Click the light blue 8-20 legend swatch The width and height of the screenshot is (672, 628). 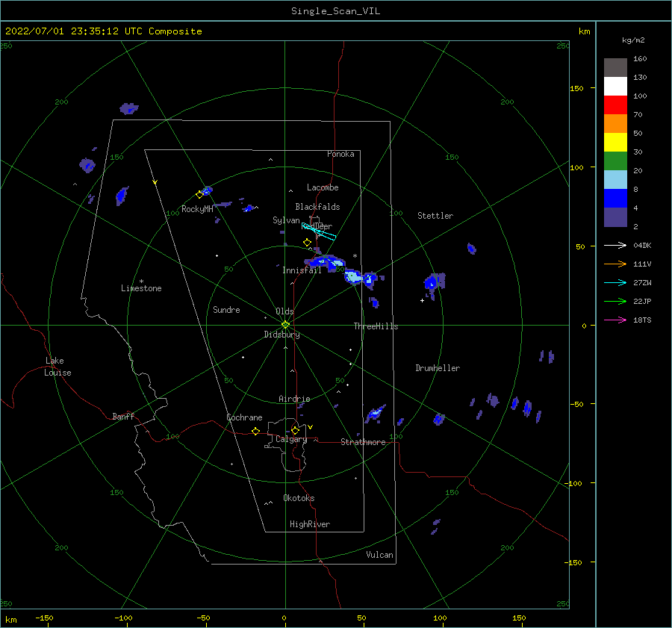point(615,180)
